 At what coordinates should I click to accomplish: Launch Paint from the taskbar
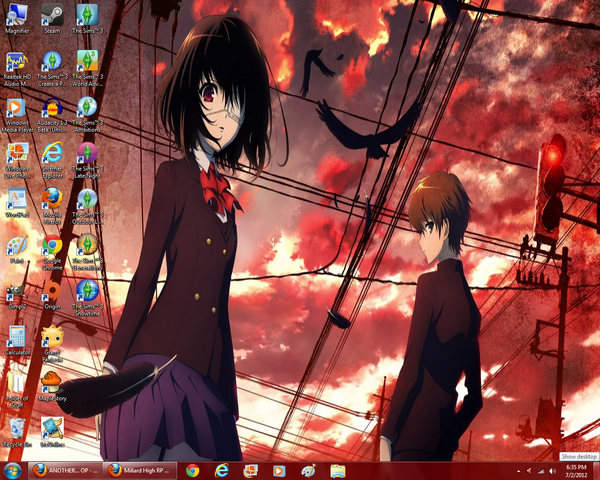click(308, 471)
